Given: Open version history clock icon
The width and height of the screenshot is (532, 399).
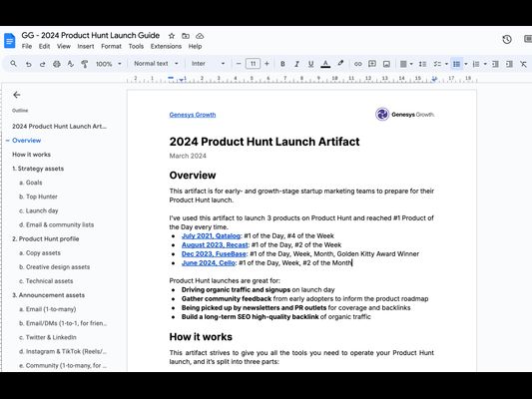Looking at the screenshot, I should coord(507,39).
